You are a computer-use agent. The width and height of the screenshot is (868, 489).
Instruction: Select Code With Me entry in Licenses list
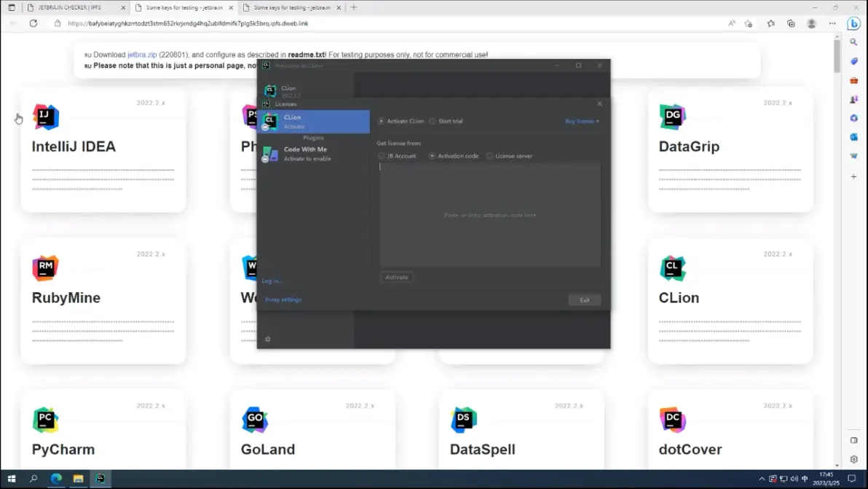point(313,154)
